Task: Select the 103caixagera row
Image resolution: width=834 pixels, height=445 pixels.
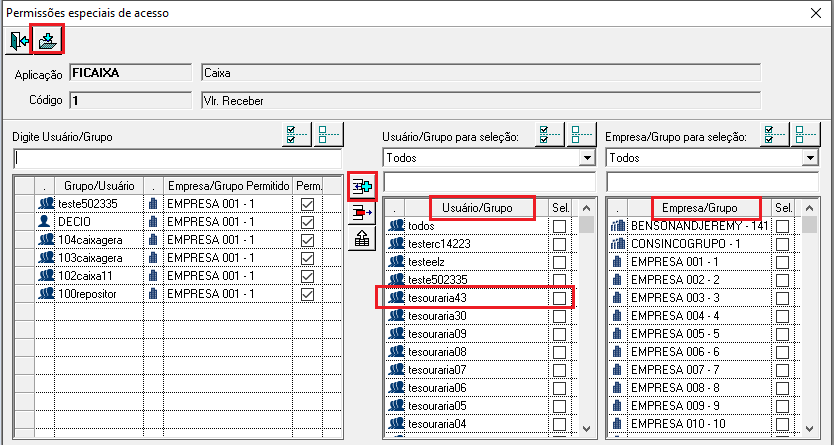Action: [179, 258]
